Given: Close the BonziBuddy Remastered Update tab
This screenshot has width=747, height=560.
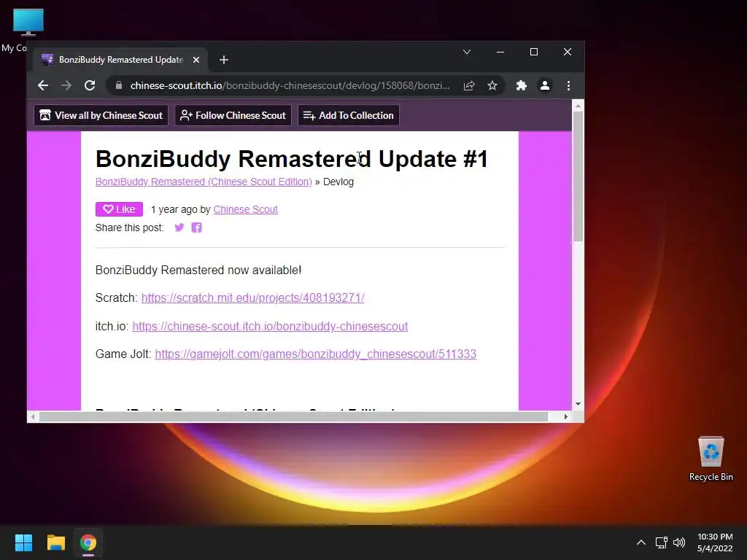Looking at the screenshot, I should (196, 60).
